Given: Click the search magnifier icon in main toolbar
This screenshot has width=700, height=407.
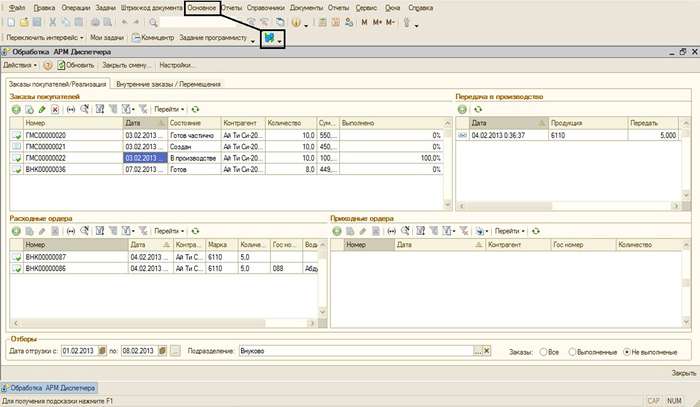Looking at the screenshot, I should click(x=153, y=22).
